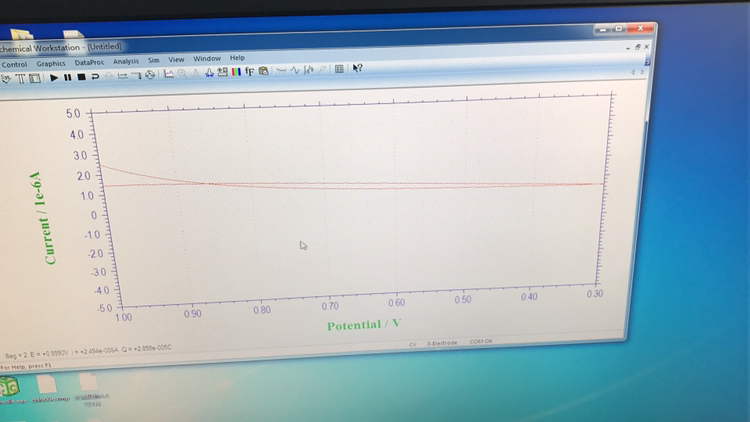Minimize the Workstation application window
The height and width of the screenshot is (422, 750).
click(x=603, y=30)
